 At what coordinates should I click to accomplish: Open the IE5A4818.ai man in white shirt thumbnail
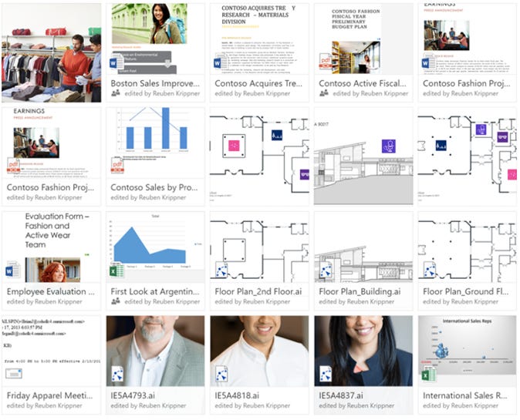[x=259, y=351]
